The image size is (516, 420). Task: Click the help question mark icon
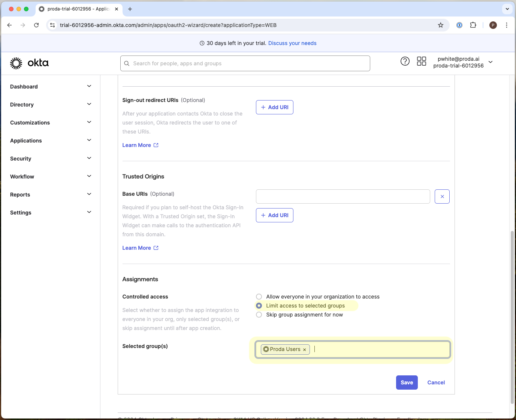pos(405,61)
